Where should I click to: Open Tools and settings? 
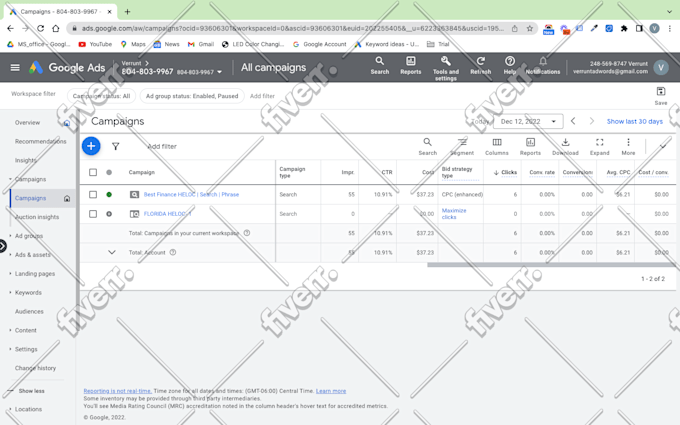445,69
